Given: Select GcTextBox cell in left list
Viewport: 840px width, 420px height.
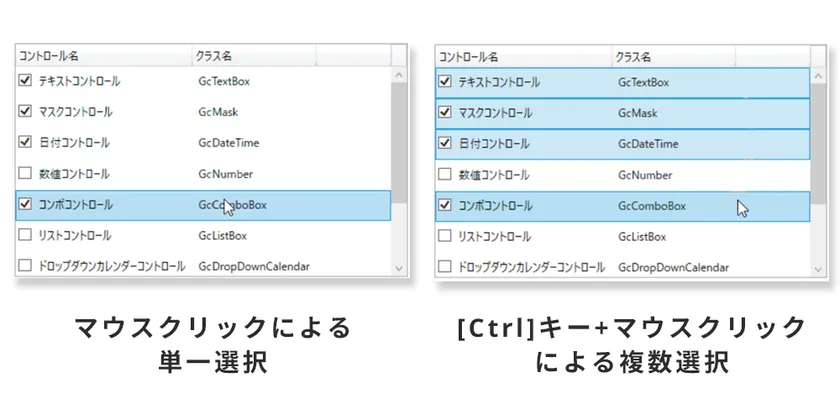Looking at the screenshot, I should pos(224,81).
